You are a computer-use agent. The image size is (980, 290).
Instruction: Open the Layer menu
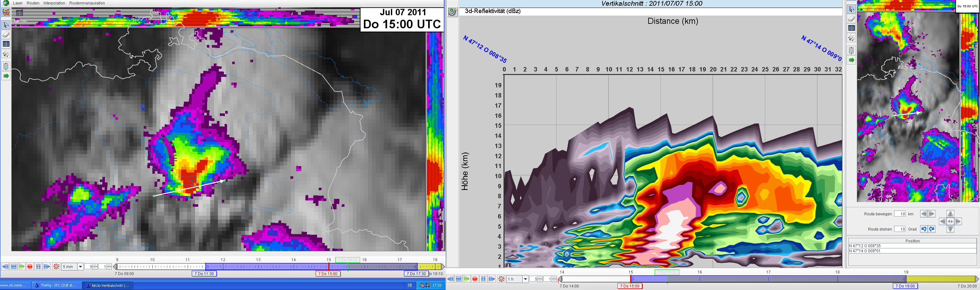click(17, 3)
